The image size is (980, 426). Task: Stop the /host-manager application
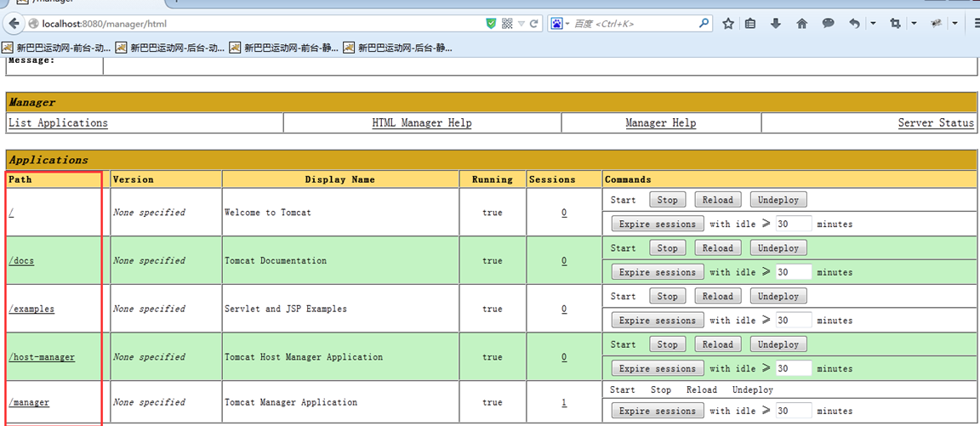coord(668,344)
